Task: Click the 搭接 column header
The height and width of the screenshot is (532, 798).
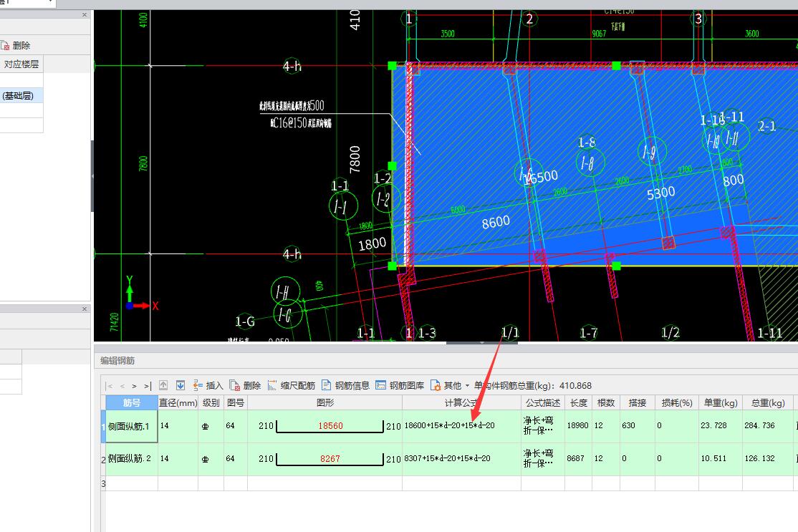Action: coord(637,403)
